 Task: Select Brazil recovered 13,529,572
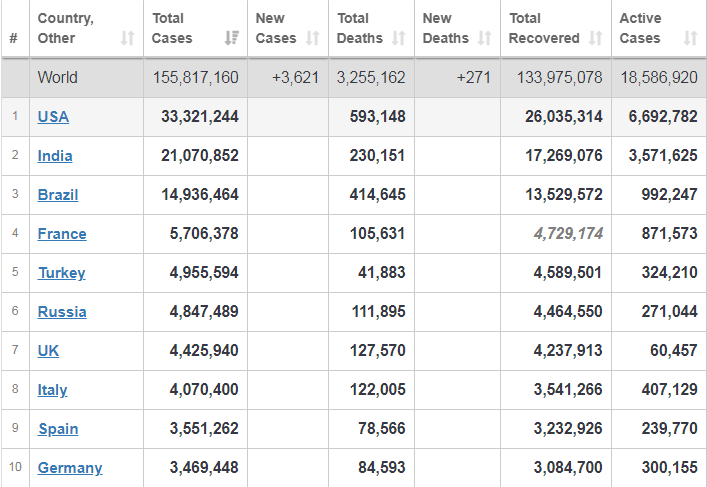click(x=564, y=195)
